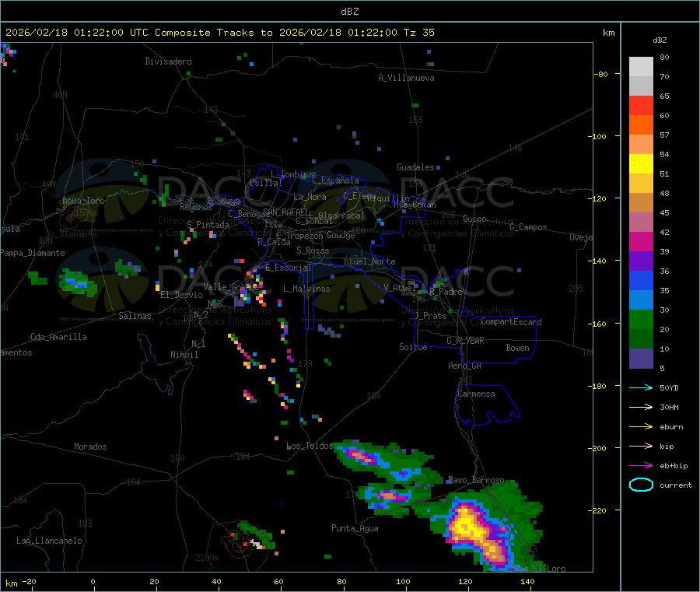The image size is (700, 592).
Task: Click the G_ALVEAR map label
Action: coord(465,340)
